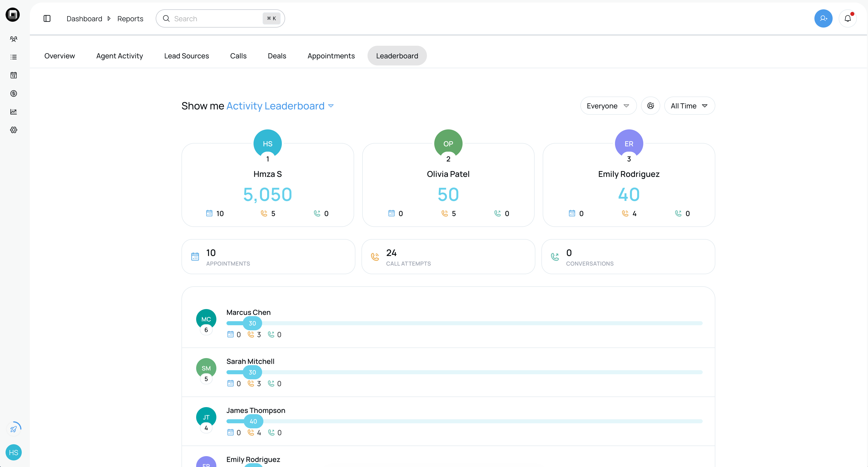Switch to the Lead Sources tab
This screenshot has height=467, width=868.
(186, 56)
